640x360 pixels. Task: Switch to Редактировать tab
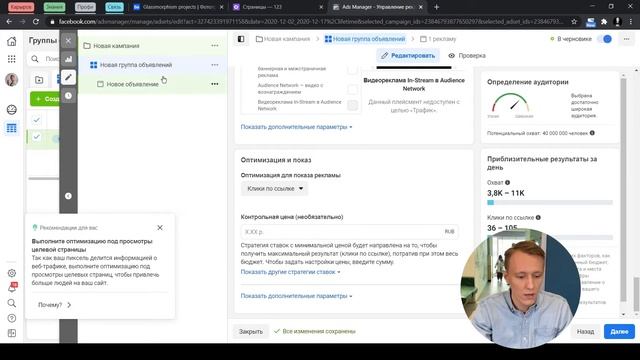pyautogui.click(x=408, y=56)
